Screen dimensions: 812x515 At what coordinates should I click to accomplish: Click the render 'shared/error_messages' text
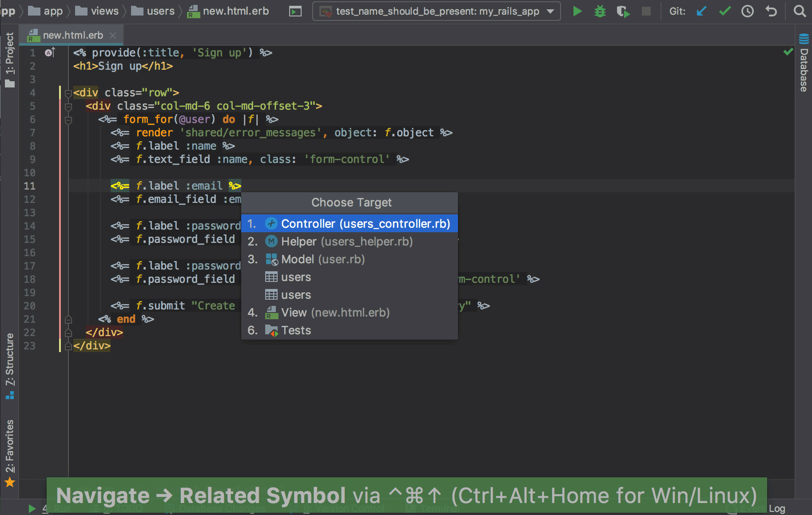229,133
